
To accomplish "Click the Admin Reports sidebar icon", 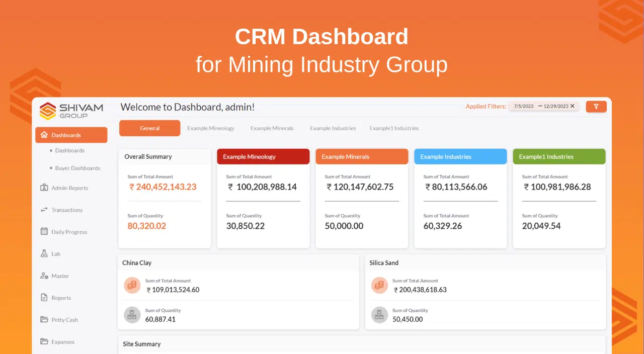I will (x=44, y=188).
